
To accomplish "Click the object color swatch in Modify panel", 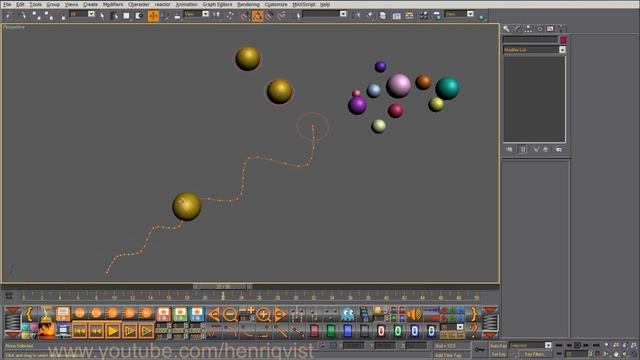I will point(563,40).
